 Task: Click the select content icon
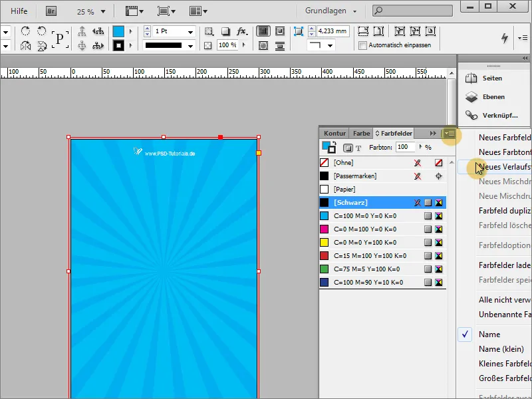82,45
